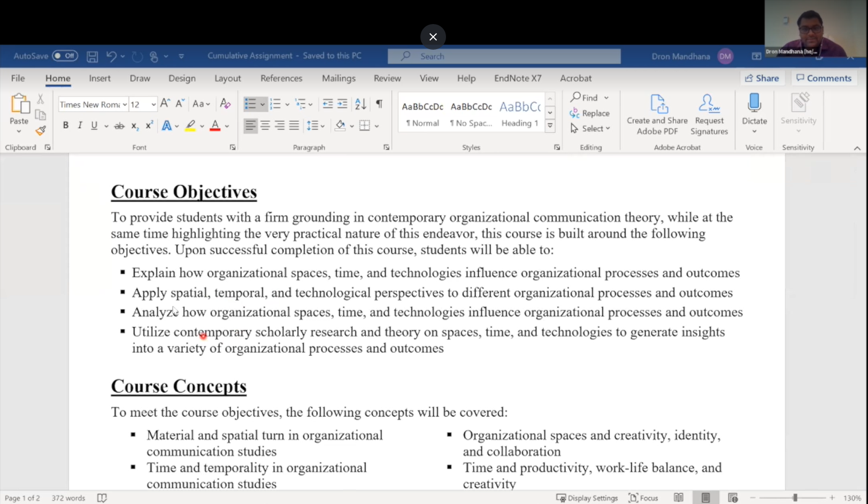Image resolution: width=868 pixels, height=504 pixels.
Task: Click the Sort A to Z icon
Action: point(360,104)
